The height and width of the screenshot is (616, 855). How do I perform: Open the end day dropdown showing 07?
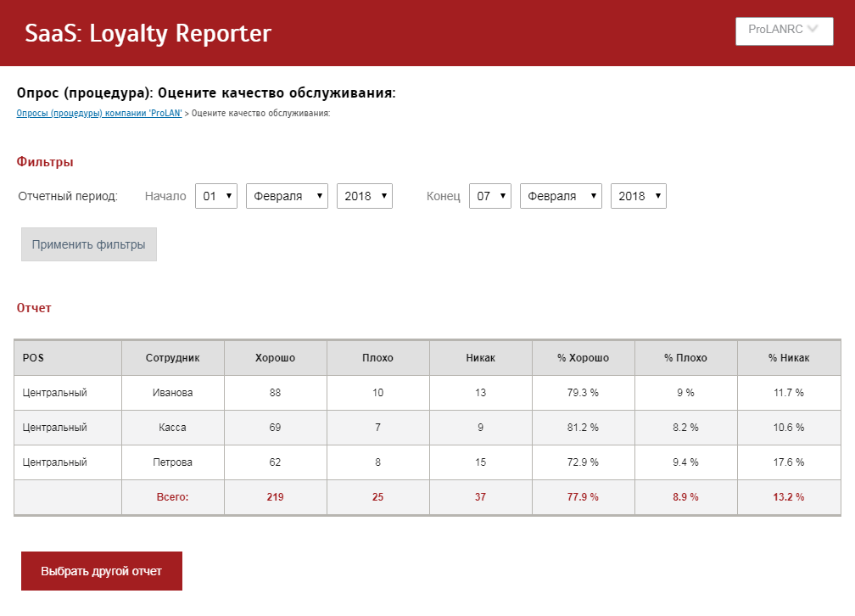[490, 196]
